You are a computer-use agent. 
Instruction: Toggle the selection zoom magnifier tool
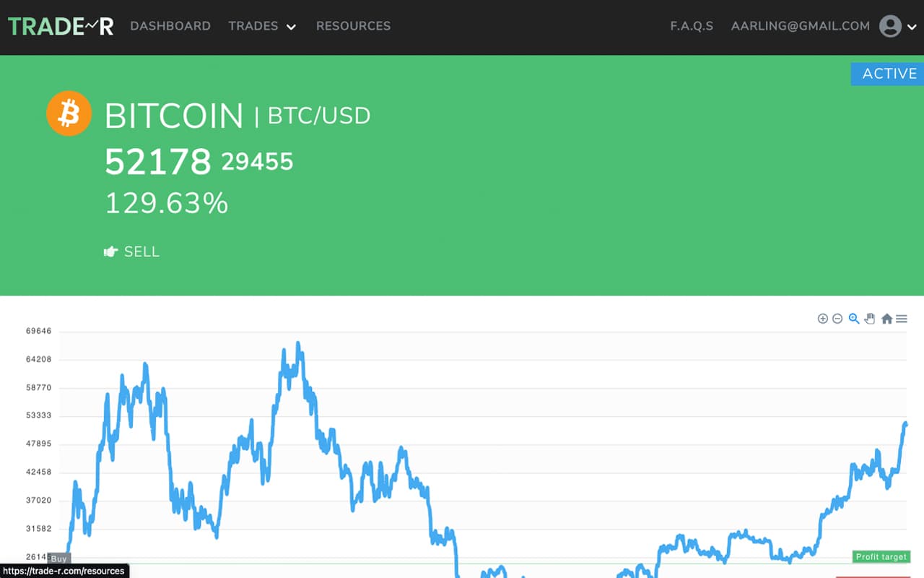pos(854,319)
